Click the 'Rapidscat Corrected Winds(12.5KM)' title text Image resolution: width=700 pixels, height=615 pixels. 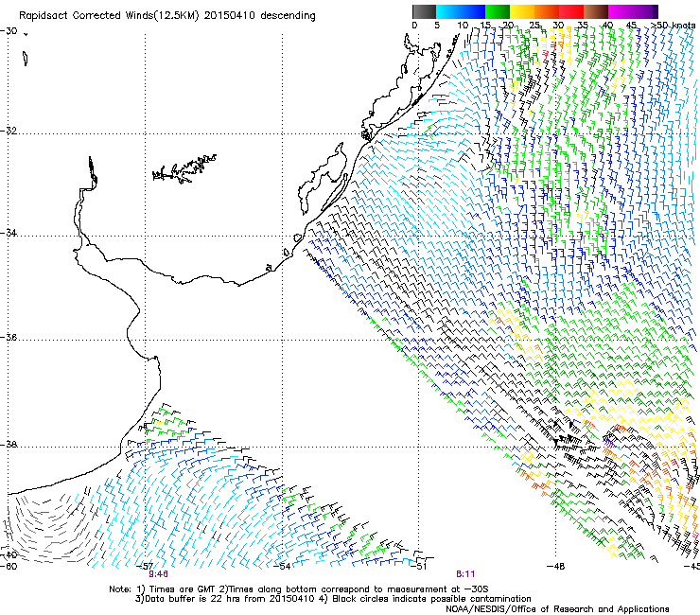(109, 16)
